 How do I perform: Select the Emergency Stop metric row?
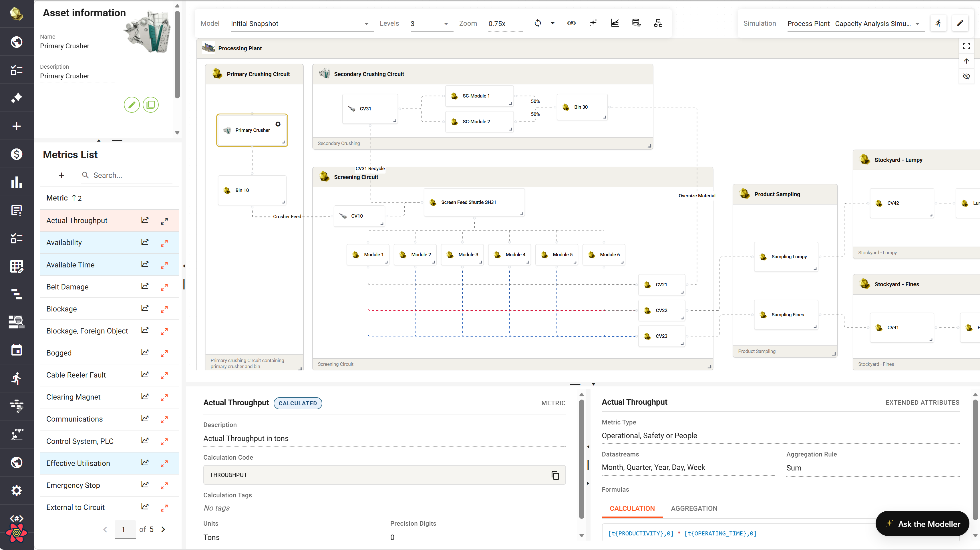point(109,485)
